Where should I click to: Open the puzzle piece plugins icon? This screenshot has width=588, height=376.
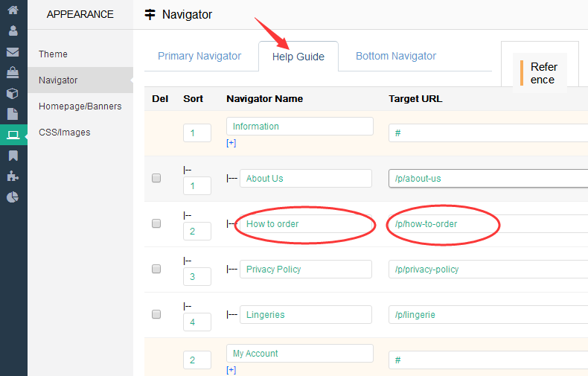tap(13, 176)
